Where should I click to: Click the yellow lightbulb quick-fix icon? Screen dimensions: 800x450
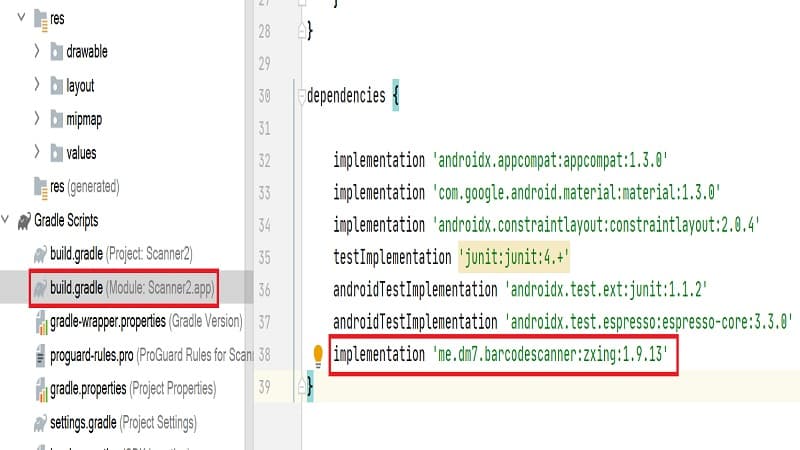point(319,354)
